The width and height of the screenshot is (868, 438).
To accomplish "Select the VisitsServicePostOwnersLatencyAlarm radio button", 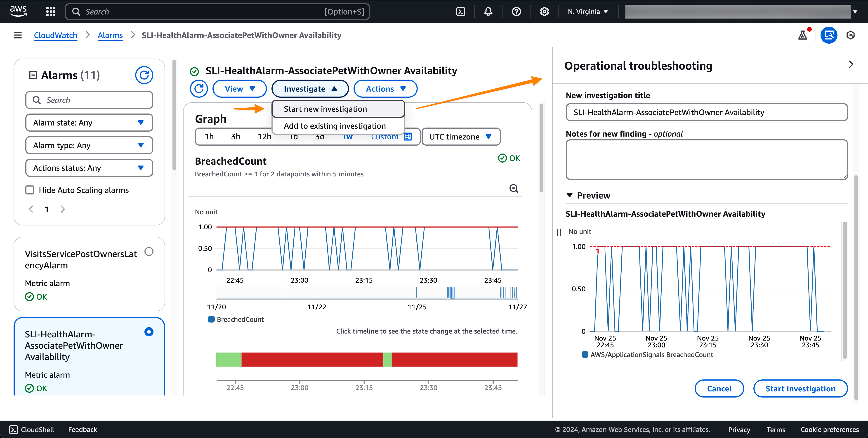I will [149, 251].
